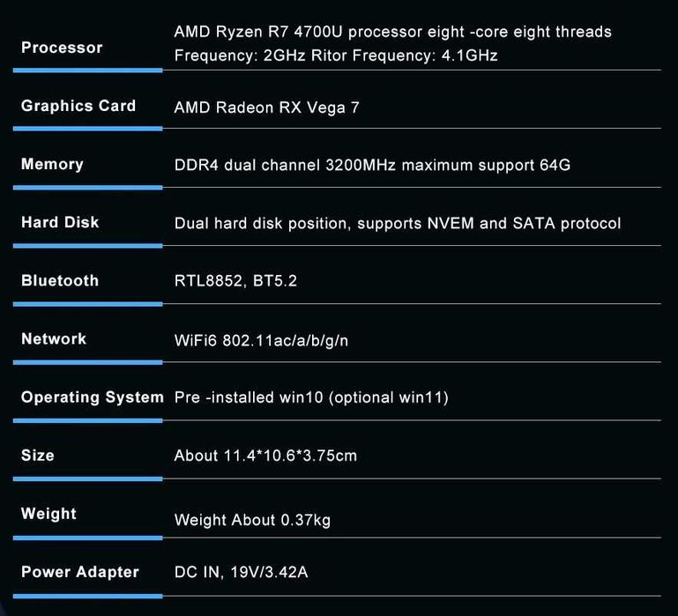Select the RTL8852, BT5.2 value
Viewport: 678px width, 616px height.
pos(235,281)
